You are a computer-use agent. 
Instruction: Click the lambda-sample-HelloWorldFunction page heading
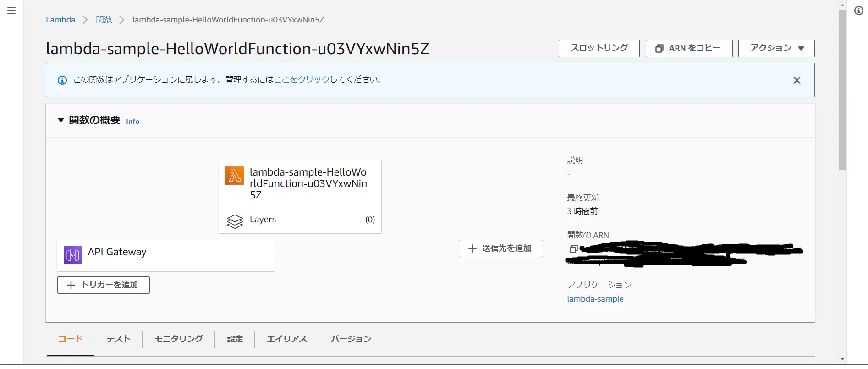[x=237, y=49]
